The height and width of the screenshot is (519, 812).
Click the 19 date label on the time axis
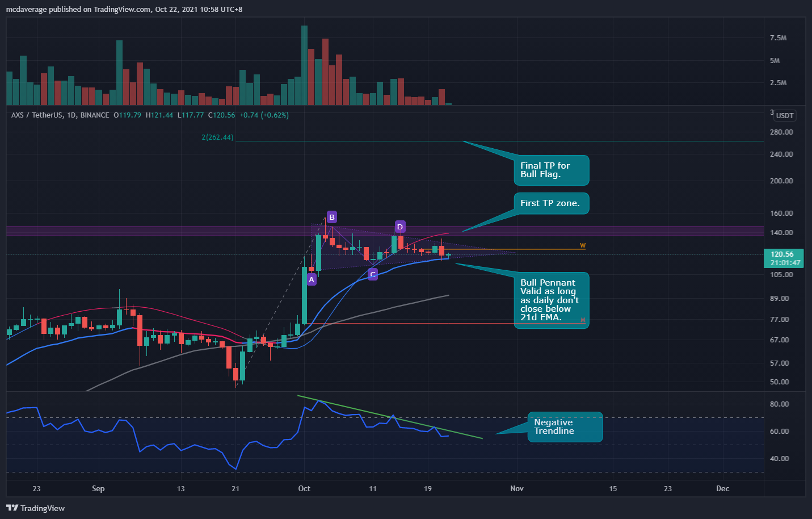click(x=428, y=488)
